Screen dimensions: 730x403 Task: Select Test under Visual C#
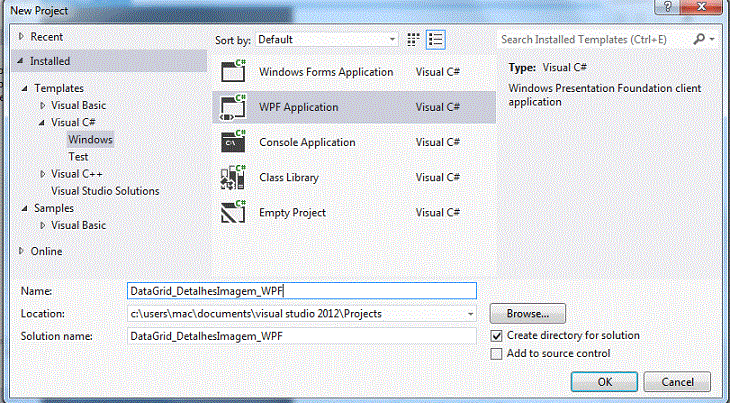(78, 157)
